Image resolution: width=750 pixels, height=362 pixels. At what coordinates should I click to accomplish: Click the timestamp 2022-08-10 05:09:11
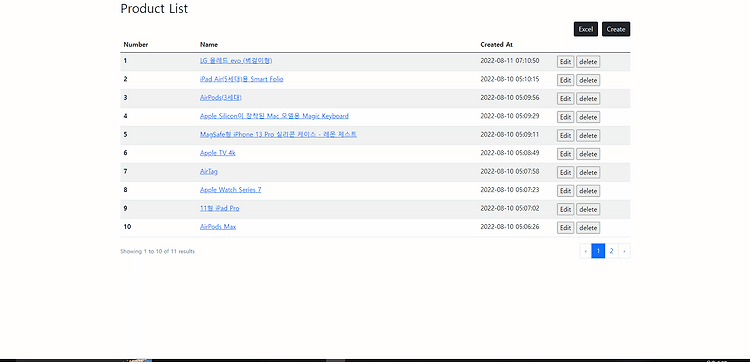pyautogui.click(x=510, y=134)
